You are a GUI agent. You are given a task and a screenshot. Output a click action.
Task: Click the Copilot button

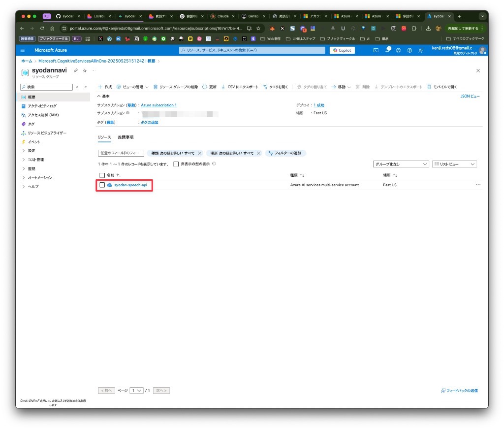pos(342,50)
